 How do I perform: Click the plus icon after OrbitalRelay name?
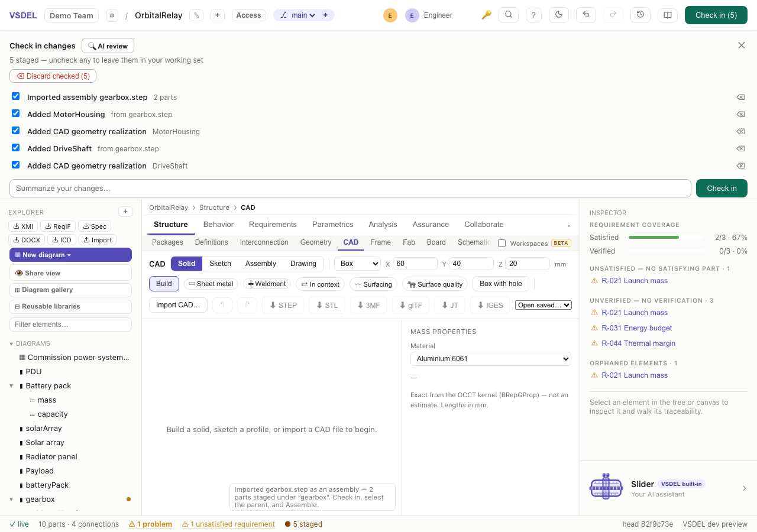[218, 15]
